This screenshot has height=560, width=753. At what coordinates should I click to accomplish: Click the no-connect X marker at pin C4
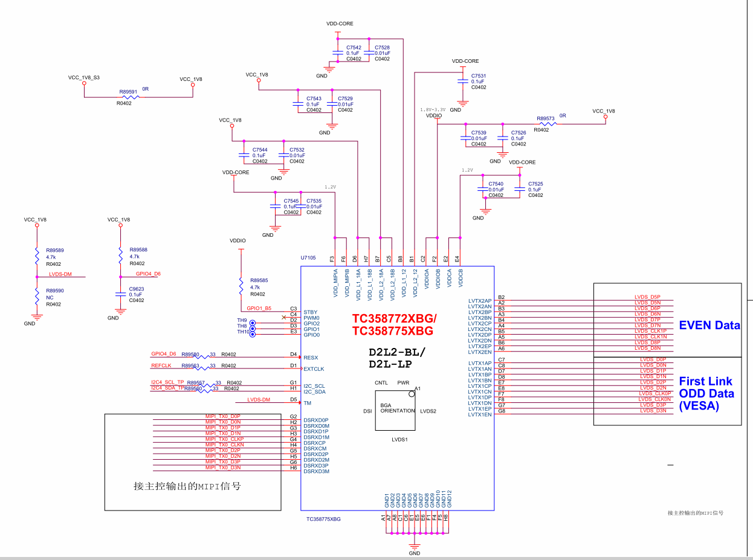click(285, 317)
